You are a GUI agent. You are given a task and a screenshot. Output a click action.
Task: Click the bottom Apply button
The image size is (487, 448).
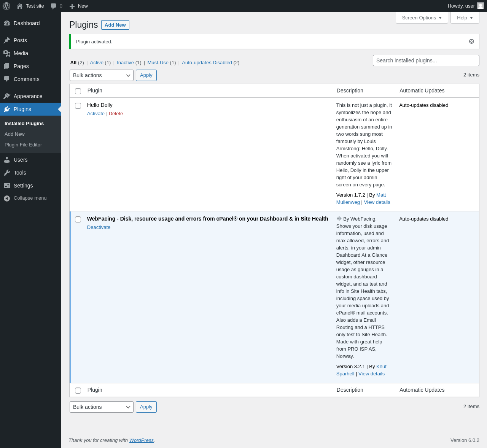coord(146,407)
